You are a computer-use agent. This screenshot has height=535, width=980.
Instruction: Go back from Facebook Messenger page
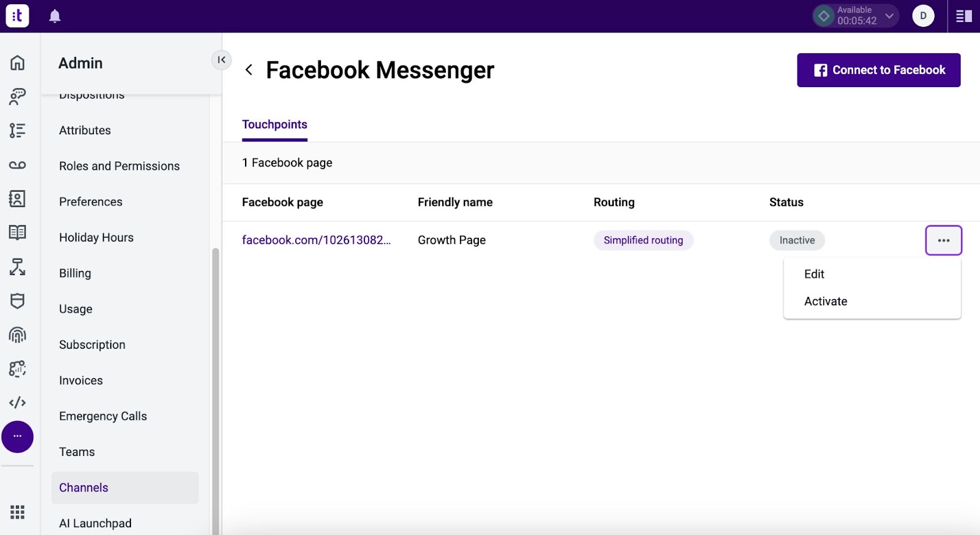tap(249, 70)
